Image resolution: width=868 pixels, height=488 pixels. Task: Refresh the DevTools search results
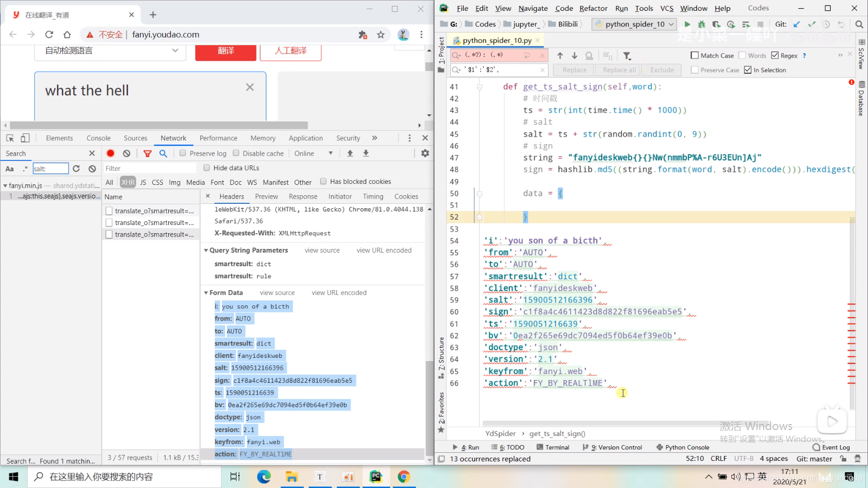[x=76, y=169]
